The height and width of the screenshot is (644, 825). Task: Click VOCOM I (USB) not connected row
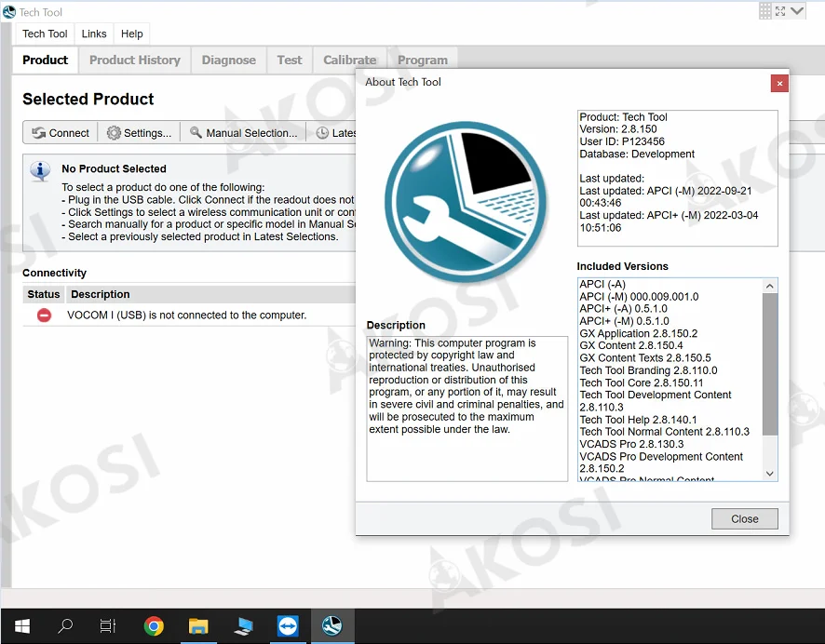[x=189, y=315]
